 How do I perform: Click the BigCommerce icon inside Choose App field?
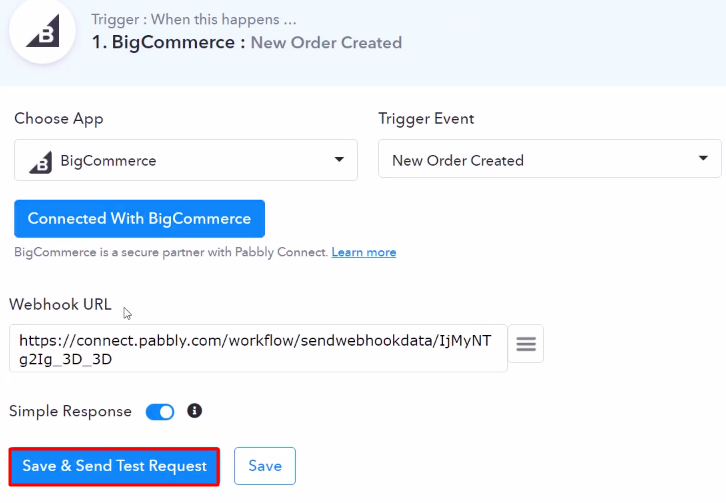pyautogui.click(x=40, y=160)
